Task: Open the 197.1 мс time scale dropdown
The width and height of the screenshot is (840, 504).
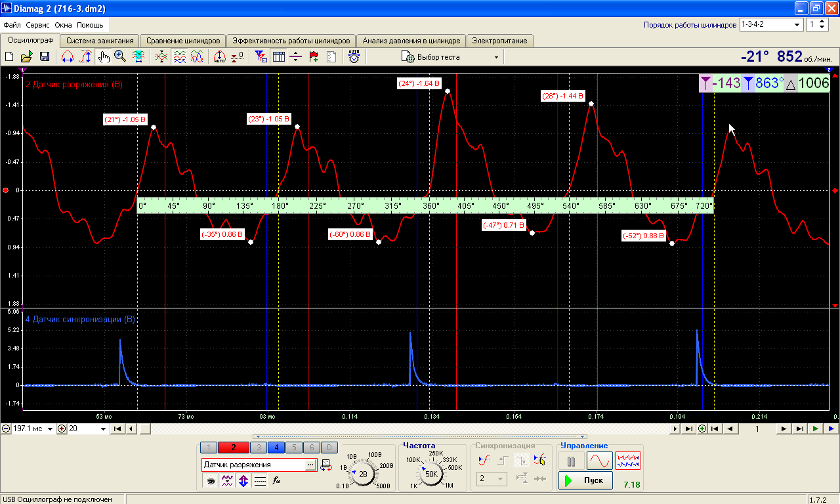Action: (x=50, y=429)
